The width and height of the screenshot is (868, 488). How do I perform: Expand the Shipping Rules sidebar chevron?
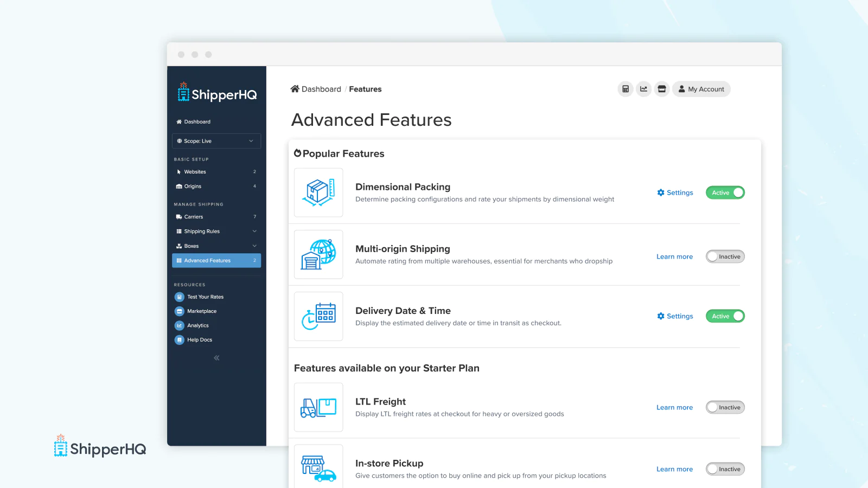(x=254, y=232)
